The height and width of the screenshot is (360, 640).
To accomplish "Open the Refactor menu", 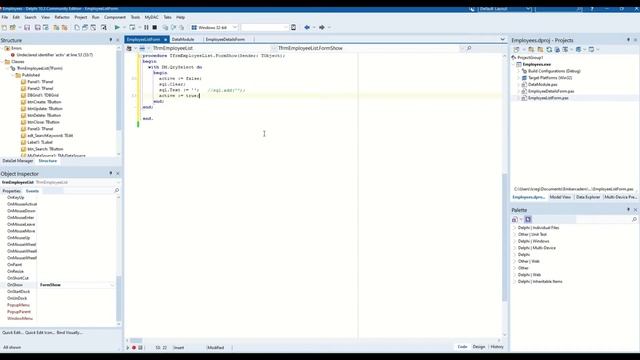I will pos(62,17).
